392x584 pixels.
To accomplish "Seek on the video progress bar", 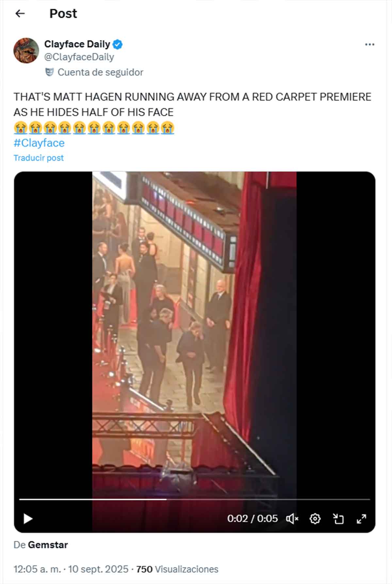I will coord(195,499).
